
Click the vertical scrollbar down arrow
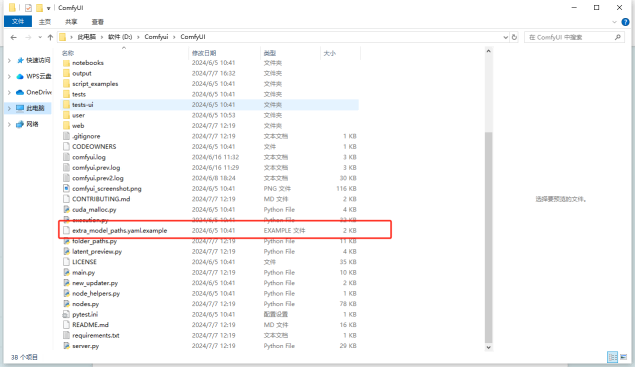[488, 347]
